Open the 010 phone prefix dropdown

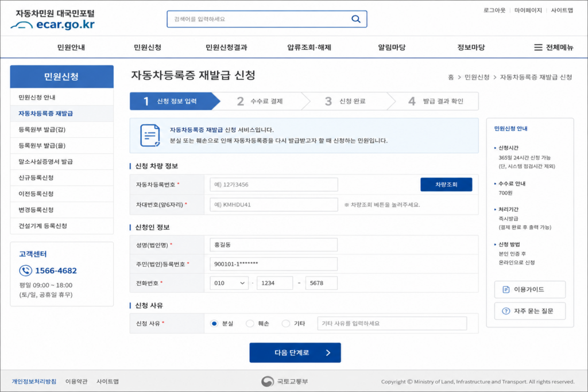229,283
